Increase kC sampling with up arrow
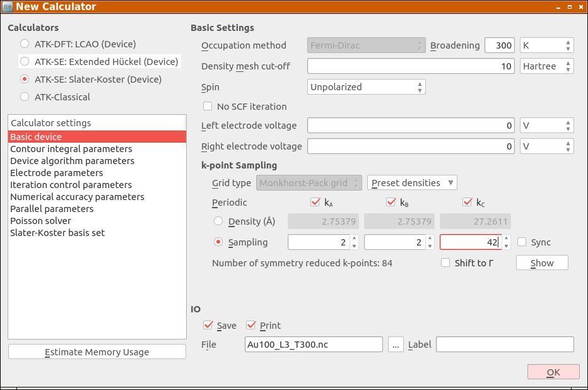The image size is (588, 390). click(507, 238)
